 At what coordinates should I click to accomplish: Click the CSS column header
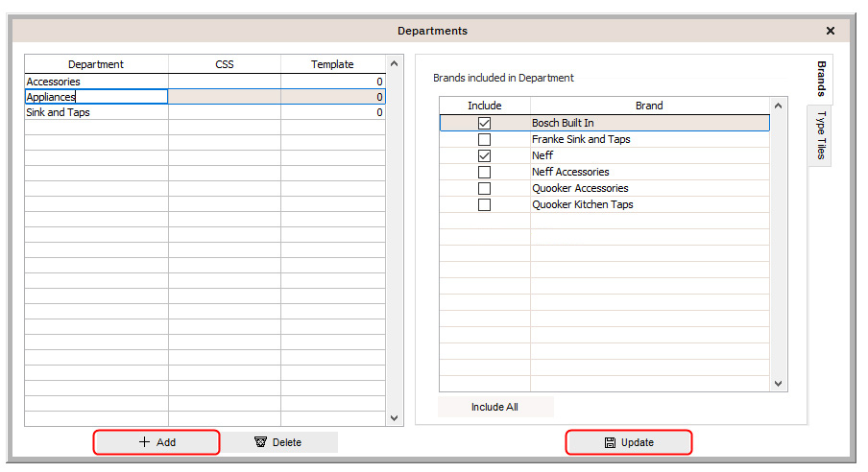click(x=224, y=64)
